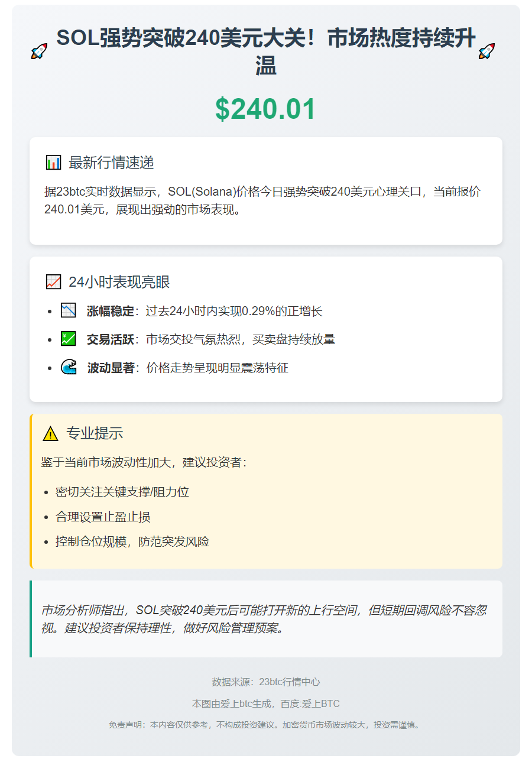The height and width of the screenshot is (775, 532).
Task: Select the 24小时表现亮眼 section heading
Action: (x=119, y=282)
